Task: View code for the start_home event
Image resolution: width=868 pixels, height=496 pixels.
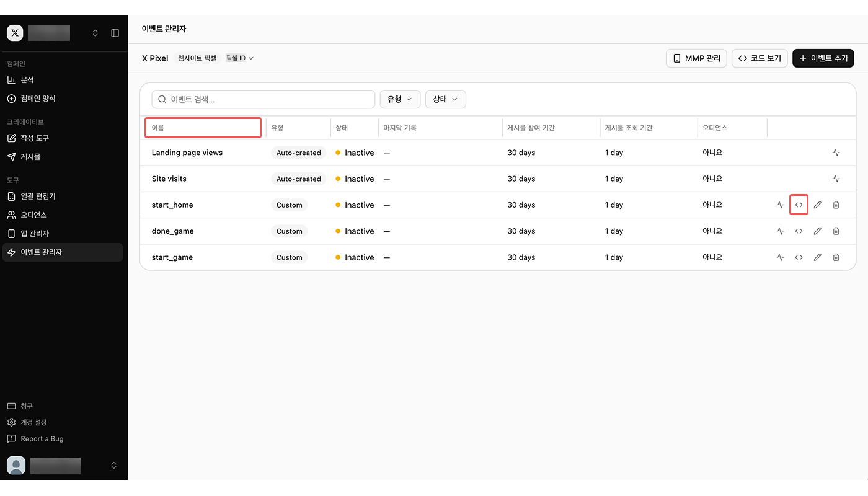Action: 799,205
